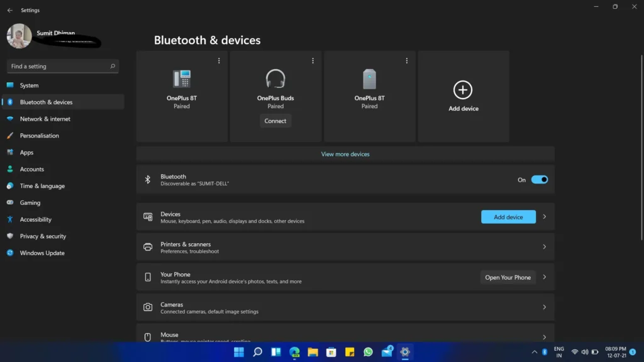The width and height of the screenshot is (644, 362).
Task: Go to Network & internet
Action: [x=63, y=119]
